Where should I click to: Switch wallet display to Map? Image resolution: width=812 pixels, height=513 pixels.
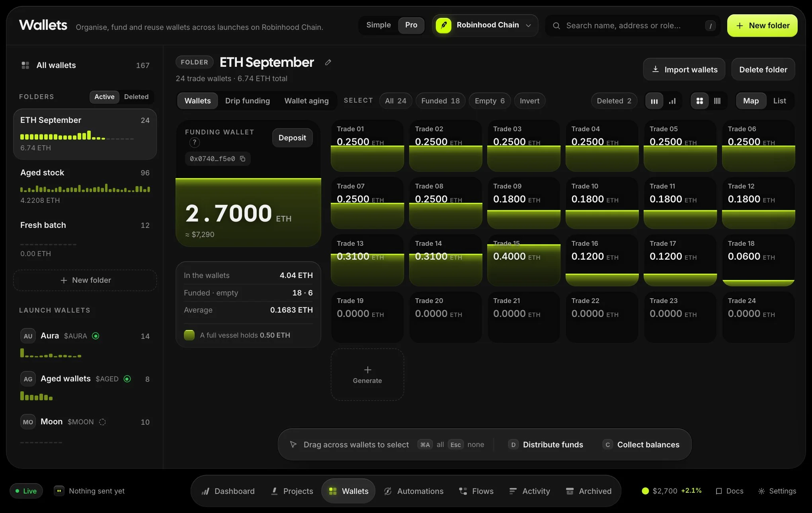click(751, 101)
